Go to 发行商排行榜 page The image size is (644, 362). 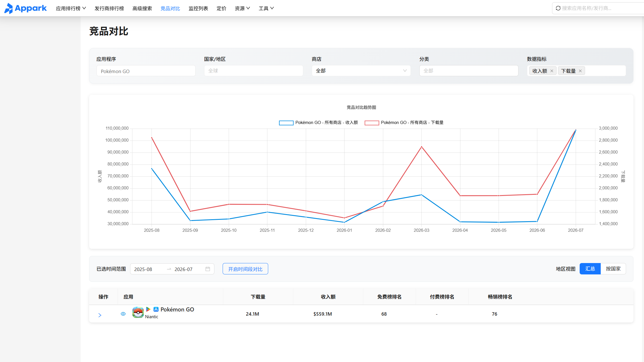[x=109, y=8]
